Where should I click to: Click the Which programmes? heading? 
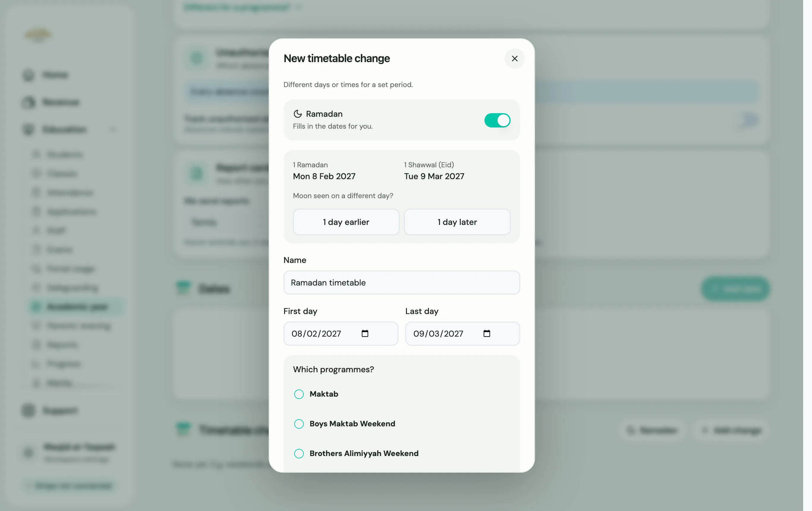click(333, 369)
